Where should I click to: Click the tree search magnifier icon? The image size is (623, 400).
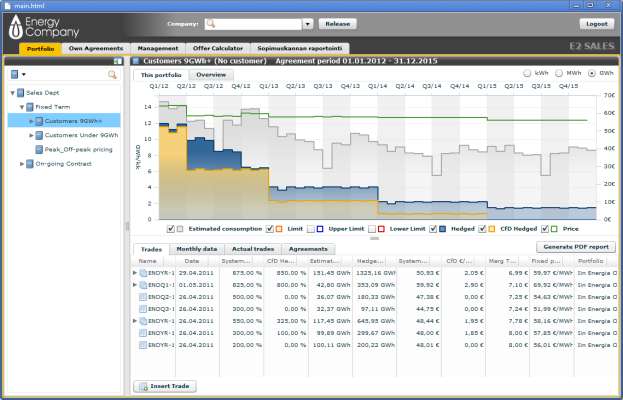tap(112, 74)
